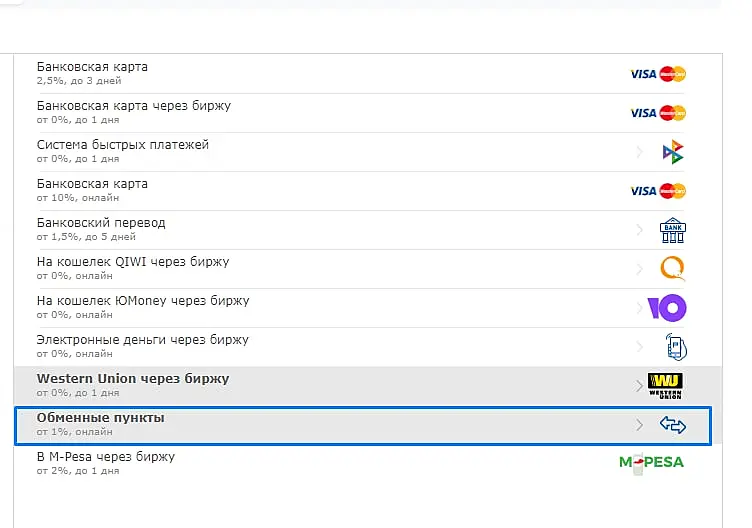Expand the Система быстрых платежей chevron
Screen dimensions: 752x528
[x=639, y=152]
